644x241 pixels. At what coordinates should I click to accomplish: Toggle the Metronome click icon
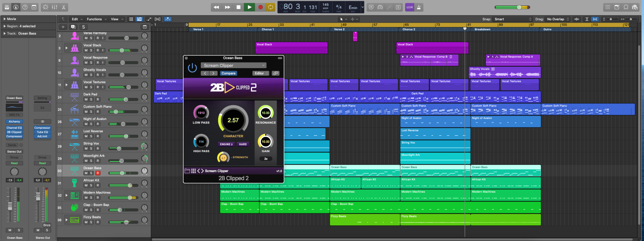419,7
